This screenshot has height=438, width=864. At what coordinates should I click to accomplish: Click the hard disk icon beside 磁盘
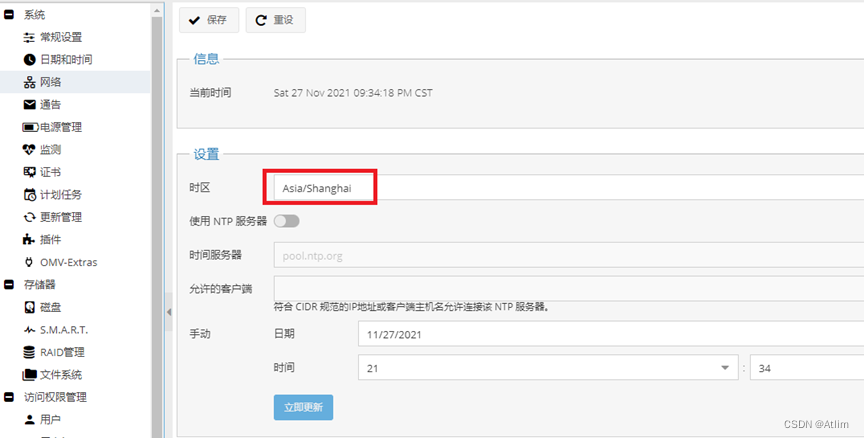(29, 307)
